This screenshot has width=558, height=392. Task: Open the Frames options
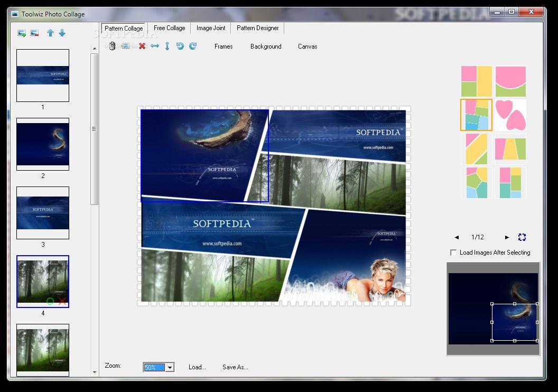pyautogui.click(x=224, y=46)
